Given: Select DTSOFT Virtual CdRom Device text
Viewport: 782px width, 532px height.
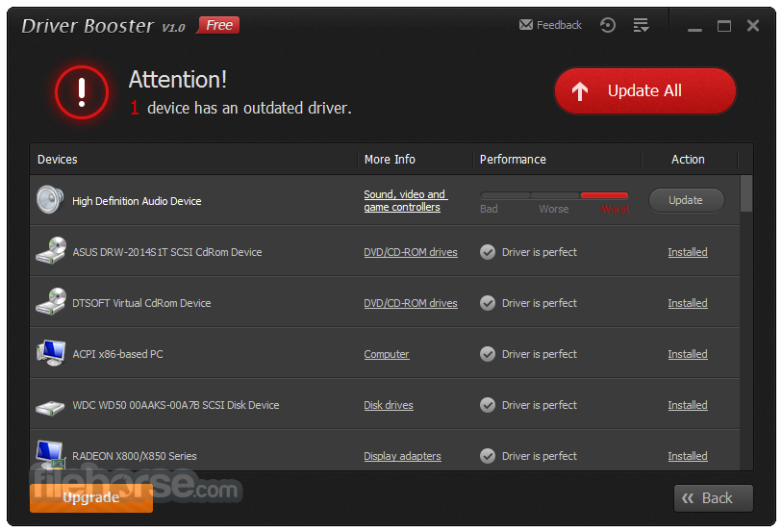Looking at the screenshot, I should (x=141, y=303).
